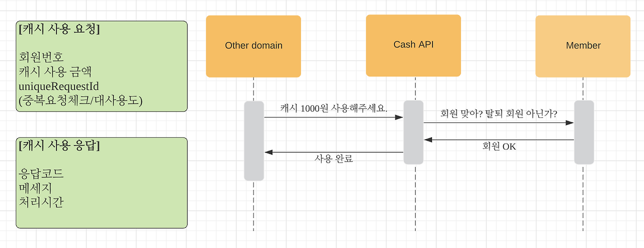Select the 회원번호 text line
The height and width of the screenshot is (248, 644).
(x=41, y=57)
